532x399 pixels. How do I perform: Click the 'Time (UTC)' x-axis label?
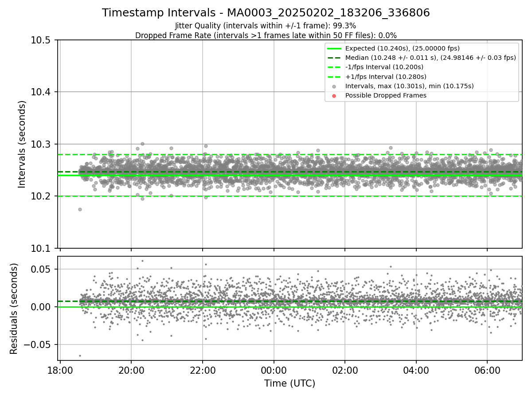[289, 383]
